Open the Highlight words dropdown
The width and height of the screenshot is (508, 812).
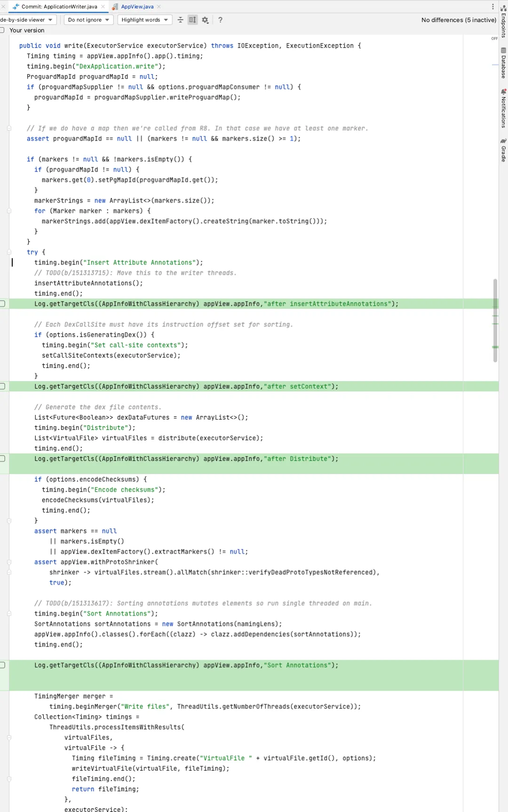(x=144, y=20)
